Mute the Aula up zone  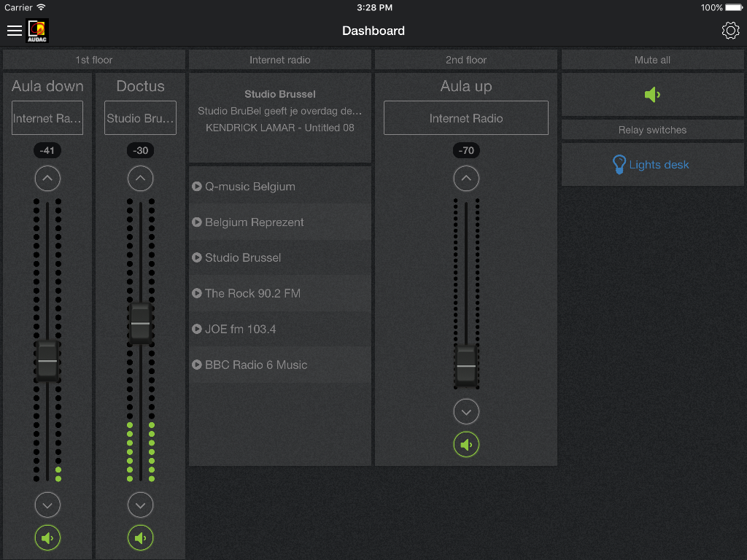pos(466,445)
